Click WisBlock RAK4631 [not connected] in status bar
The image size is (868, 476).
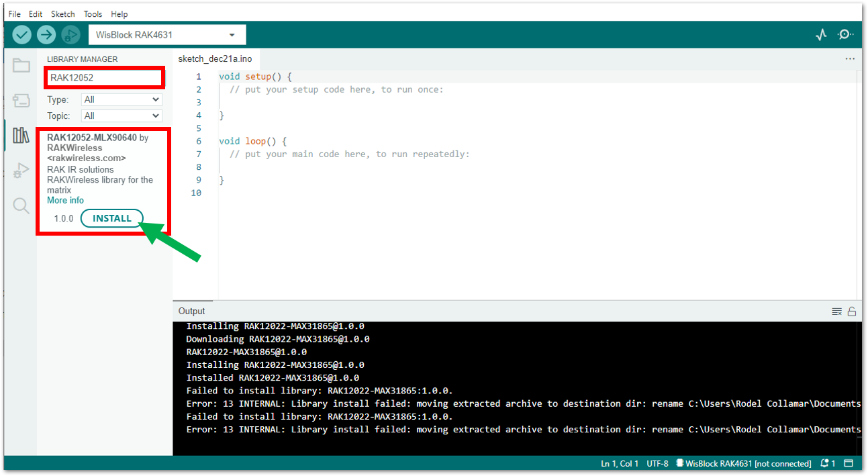point(744,464)
